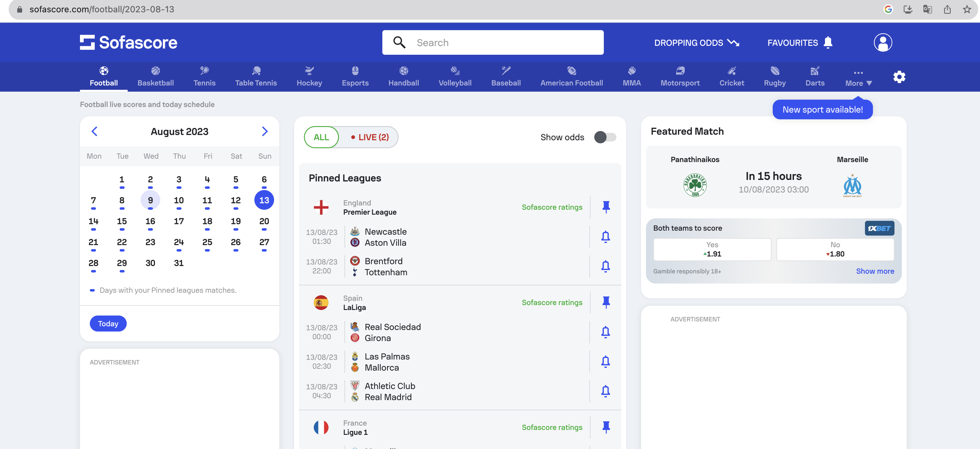The image size is (980, 449).
Task: Click the bell for Newcastle vs Aston Villa
Action: click(605, 237)
